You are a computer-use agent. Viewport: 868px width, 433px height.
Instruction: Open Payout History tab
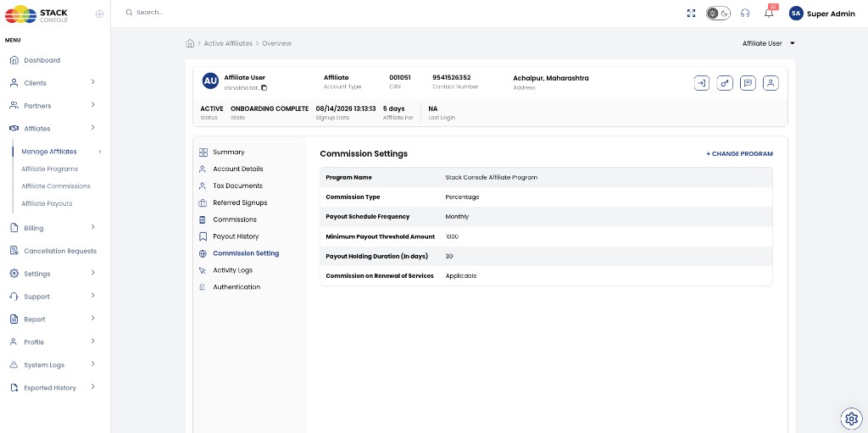click(x=236, y=236)
